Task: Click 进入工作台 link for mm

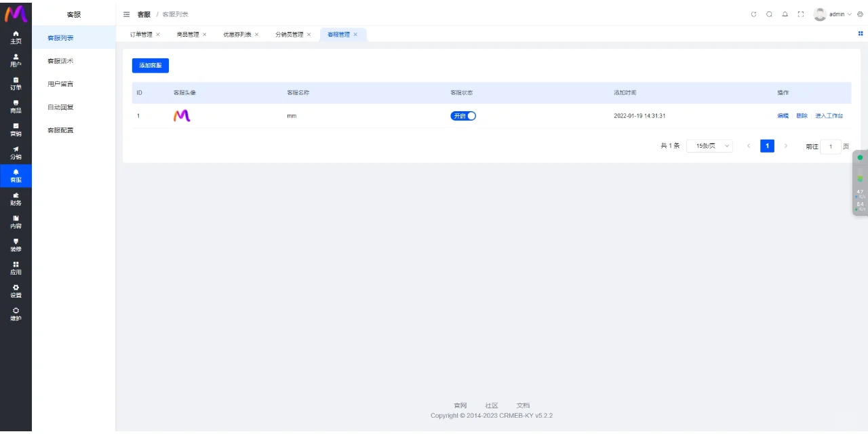Action: [x=829, y=116]
